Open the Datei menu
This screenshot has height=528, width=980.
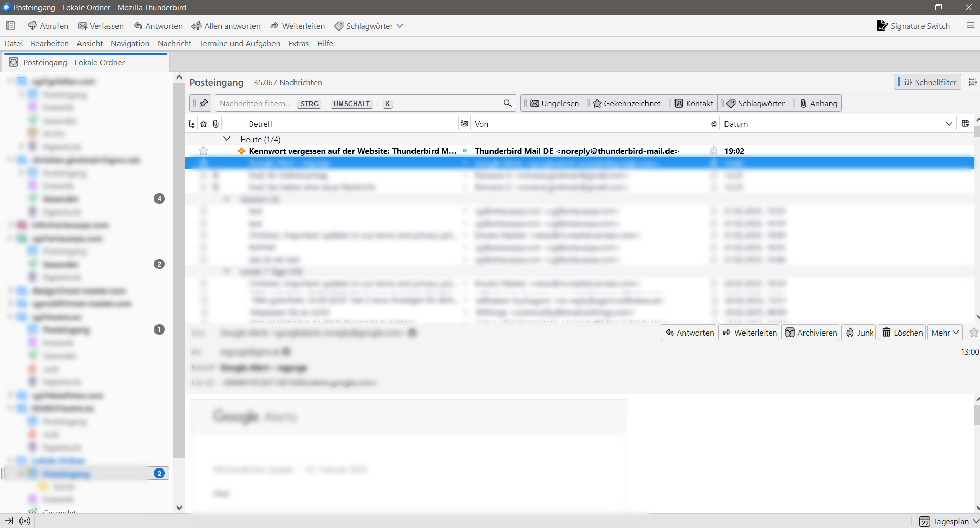(13, 44)
